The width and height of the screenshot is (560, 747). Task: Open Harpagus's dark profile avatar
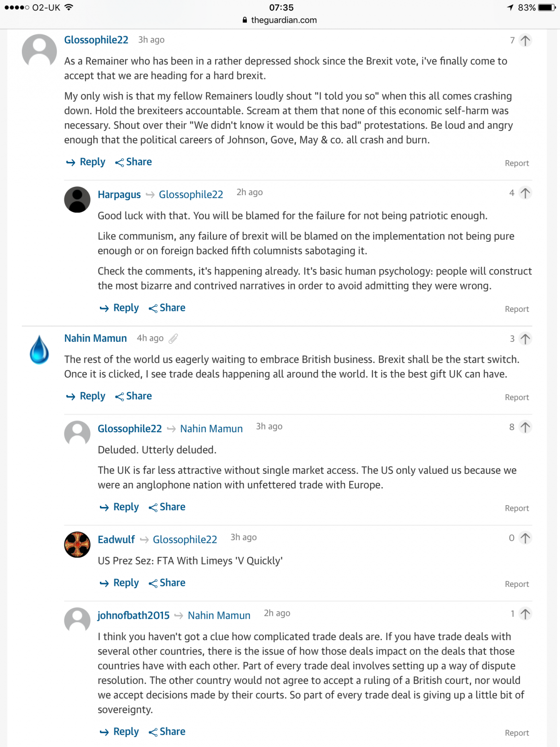pos(77,200)
